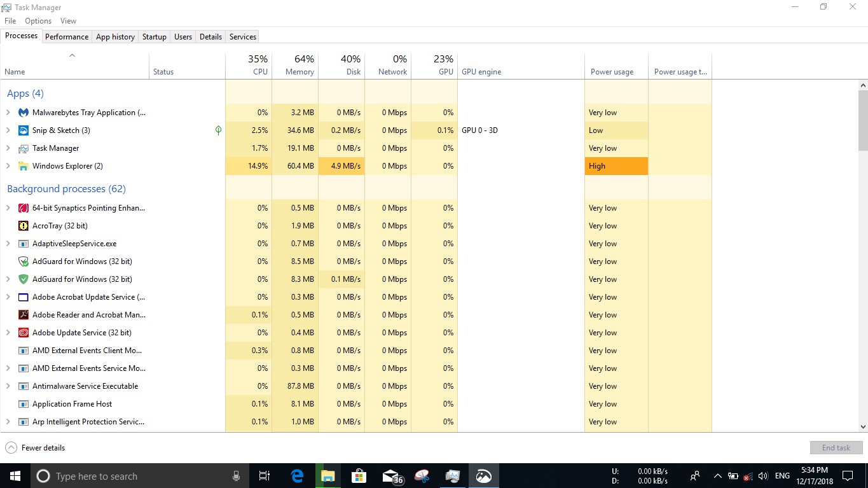Click the Windows Explorer folder icon in list
Image resolution: width=868 pixels, height=488 pixels.
pos(24,166)
